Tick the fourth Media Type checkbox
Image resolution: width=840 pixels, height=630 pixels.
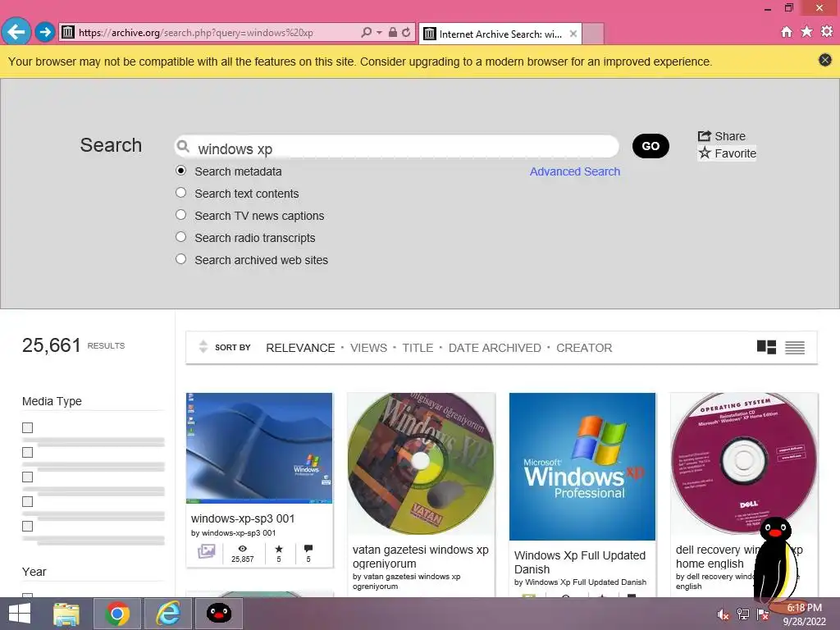[27, 501]
